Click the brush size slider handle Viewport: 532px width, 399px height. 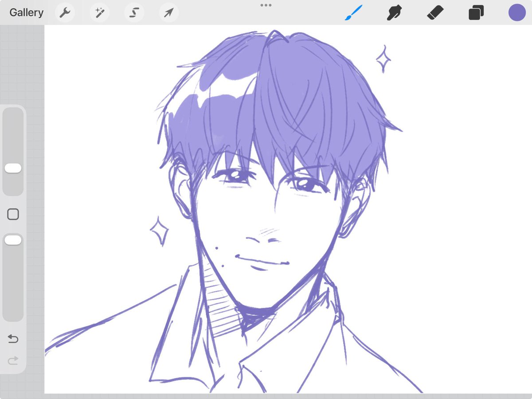coord(13,168)
